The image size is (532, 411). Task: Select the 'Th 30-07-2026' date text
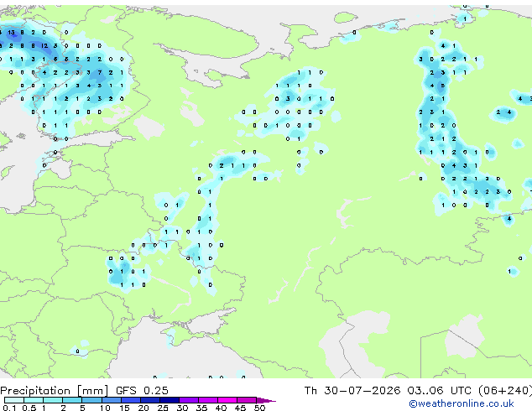(352, 391)
